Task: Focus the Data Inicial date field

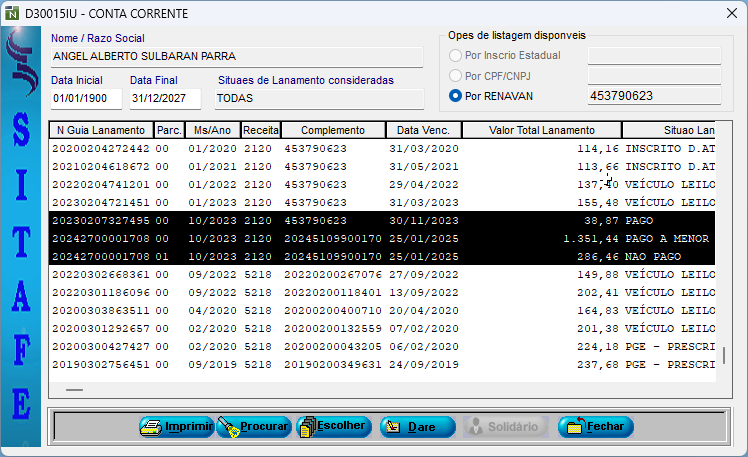Action: 86,99
